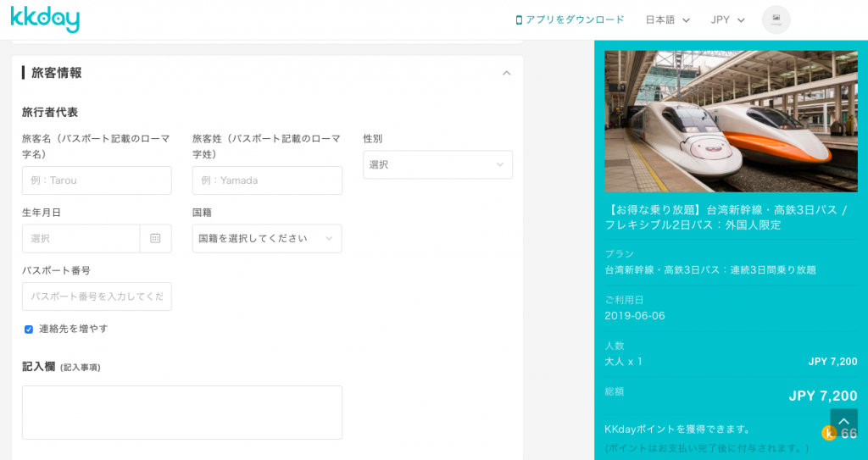Click the phone icon beside app download
This screenshot has height=460, width=868.
coord(519,20)
